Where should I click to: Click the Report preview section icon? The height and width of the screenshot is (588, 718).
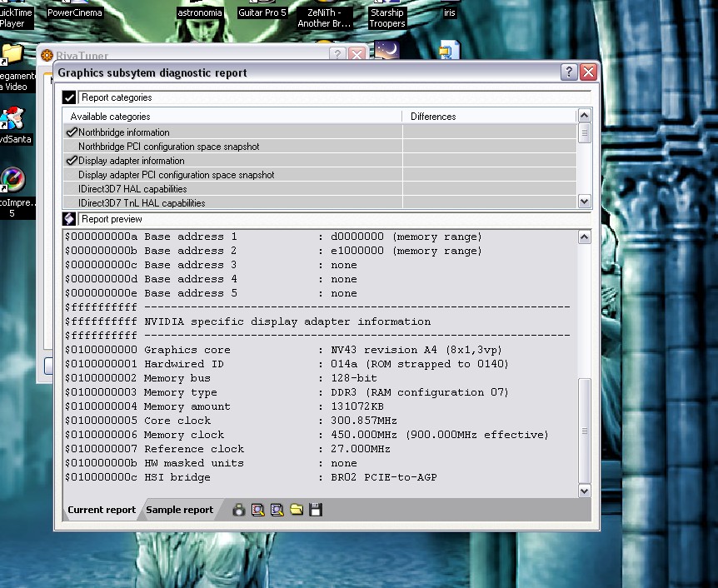[x=69, y=219]
